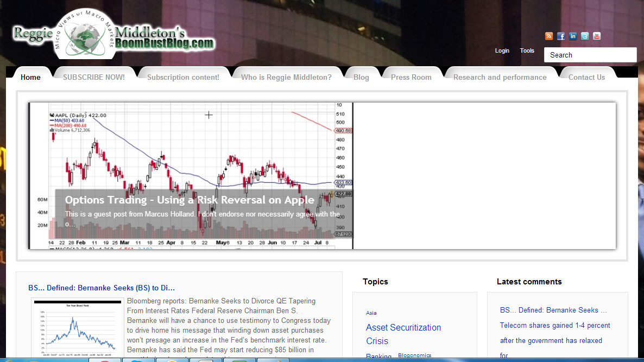Open the SUBSCRIBE NOW! tab
The width and height of the screenshot is (644, 362).
click(x=93, y=77)
